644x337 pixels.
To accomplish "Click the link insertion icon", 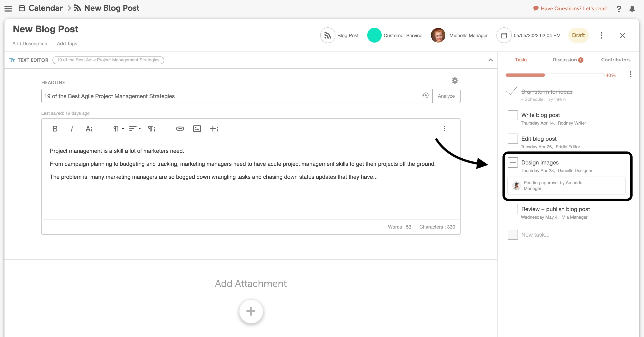I will tap(179, 128).
